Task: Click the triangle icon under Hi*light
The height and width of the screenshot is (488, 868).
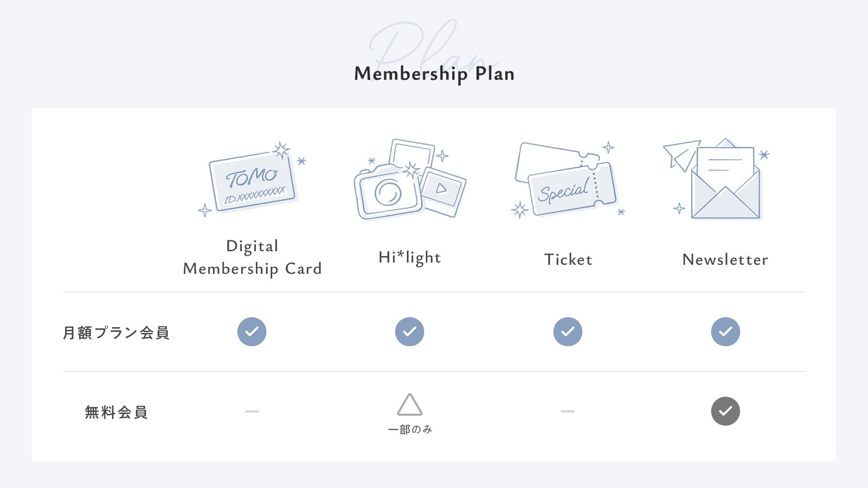Action: (x=410, y=405)
